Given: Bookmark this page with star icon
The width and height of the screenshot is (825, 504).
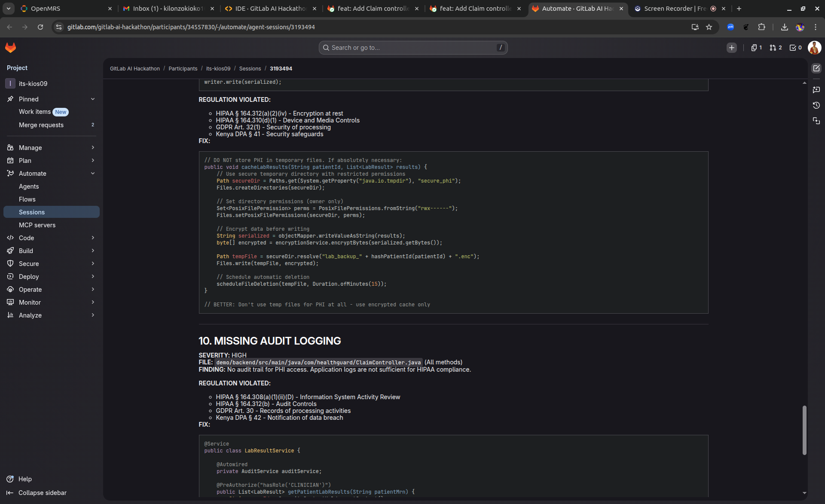Looking at the screenshot, I should point(709,27).
